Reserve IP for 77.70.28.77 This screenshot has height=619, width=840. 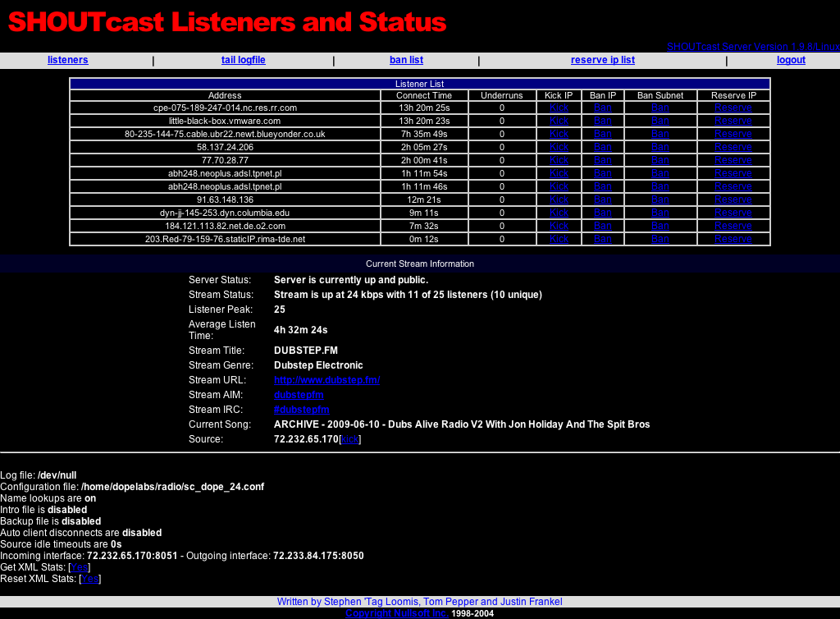(x=733, y=160)
